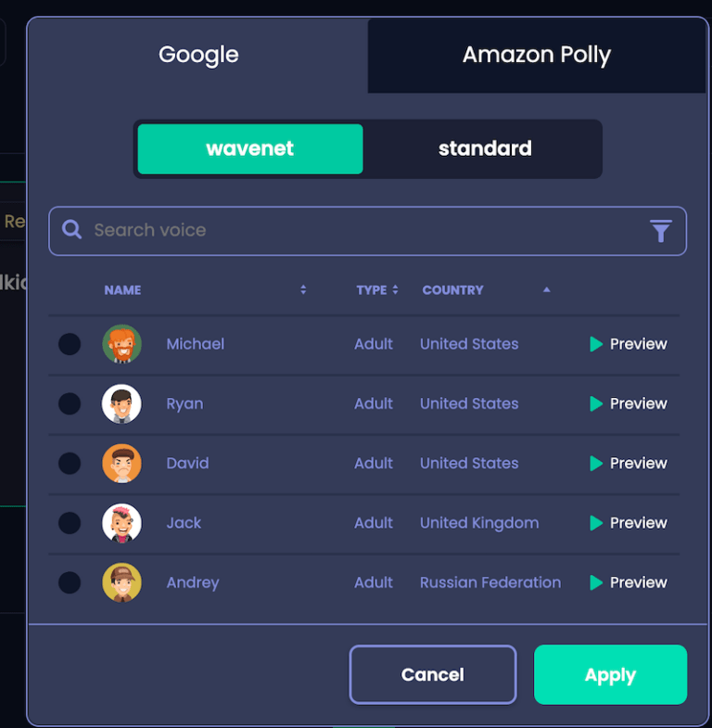Select the Jack voice radio button
712x728 pixels.
point(70,523)
